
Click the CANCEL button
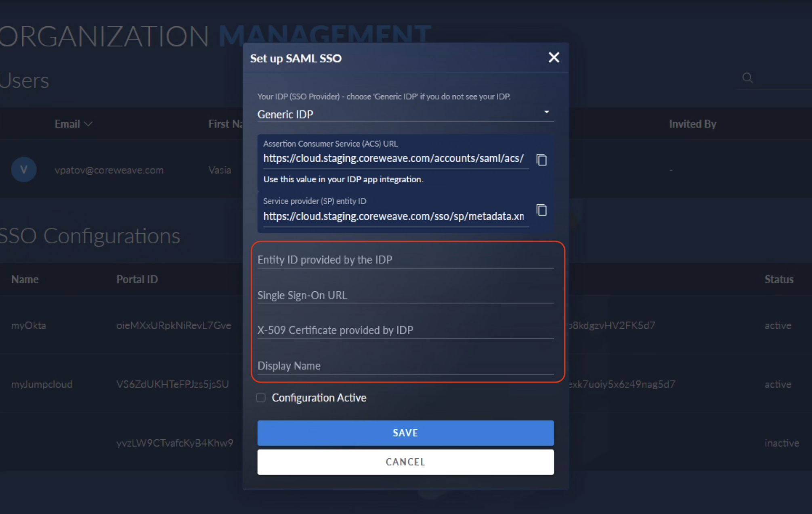[405, 462]
